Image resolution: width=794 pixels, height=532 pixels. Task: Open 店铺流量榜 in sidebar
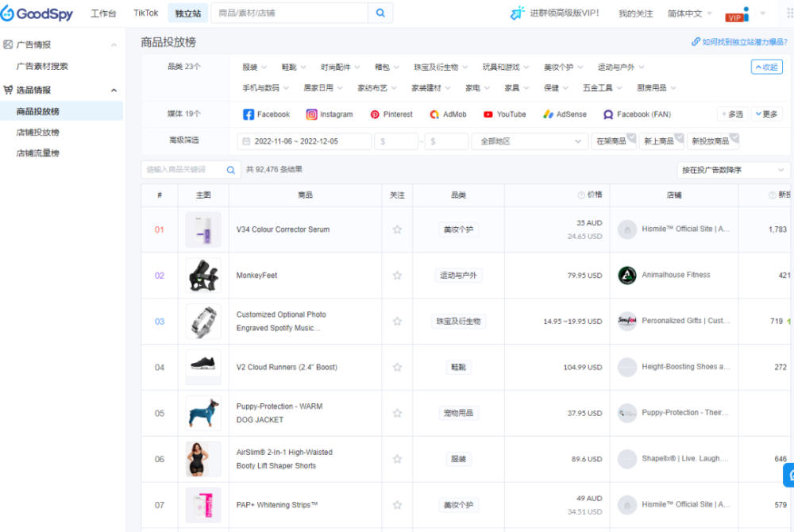click(x=38, y=153)
